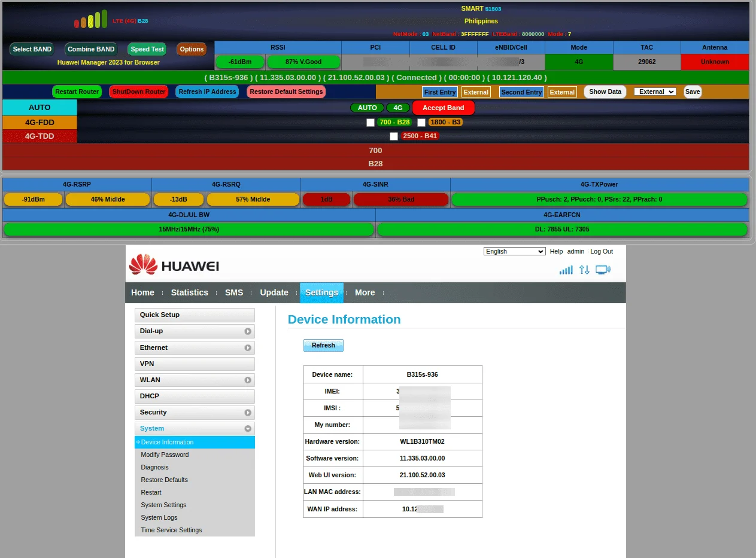Click the data transfer arrows icon
Viewport: 756px width, 558px height.
pyautogui.click(x=584, y=270)
